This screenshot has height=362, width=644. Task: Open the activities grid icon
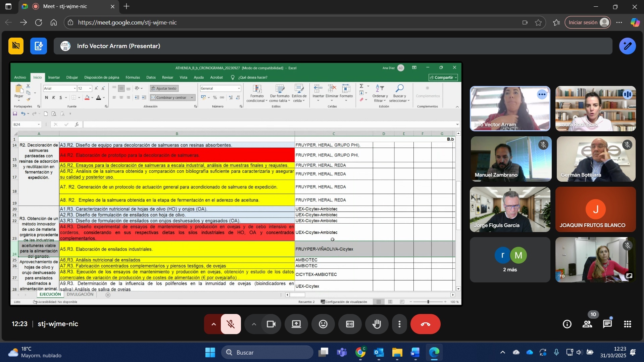[x=628, y=324]
